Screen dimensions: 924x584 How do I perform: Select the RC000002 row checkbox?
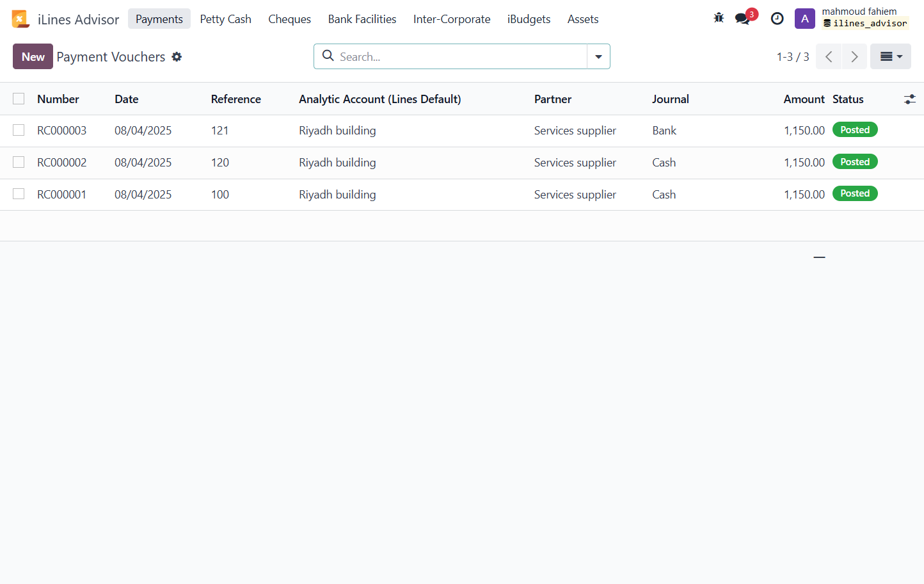click(19, 162)
